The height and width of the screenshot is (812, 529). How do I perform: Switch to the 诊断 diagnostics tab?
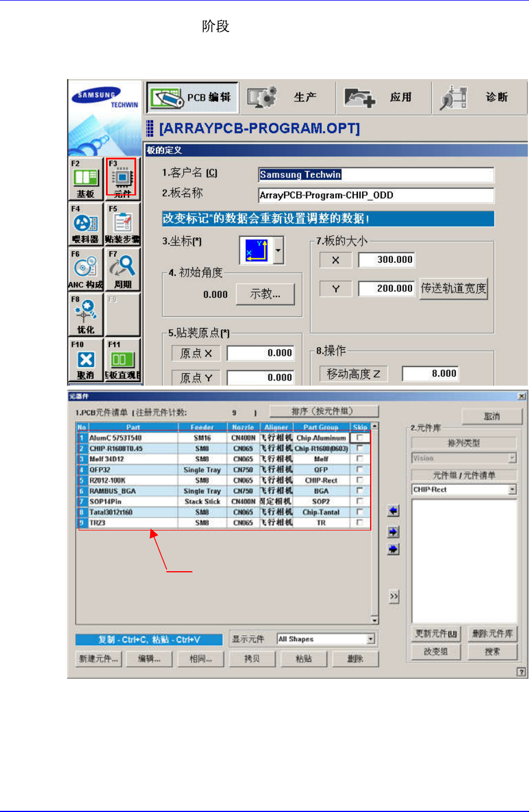480,97
